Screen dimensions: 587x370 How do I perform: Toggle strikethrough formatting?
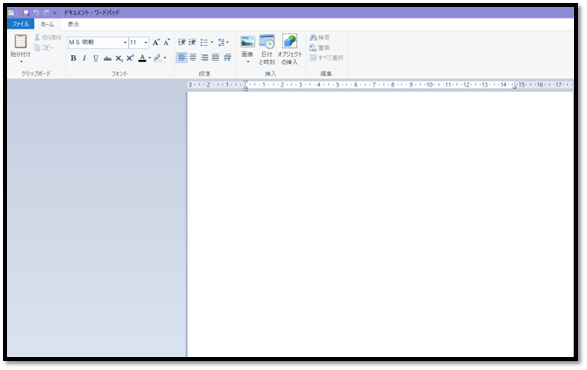107,58
